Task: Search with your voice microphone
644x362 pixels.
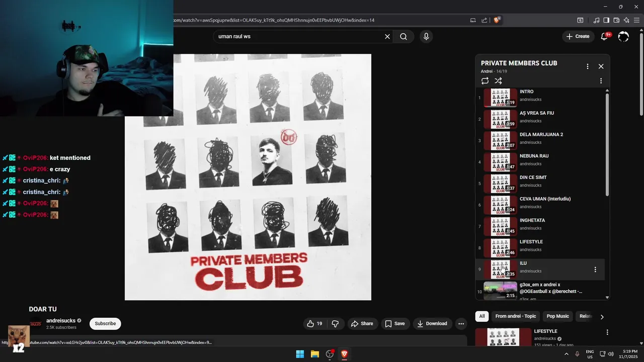Action: click(x=426, y=37)
